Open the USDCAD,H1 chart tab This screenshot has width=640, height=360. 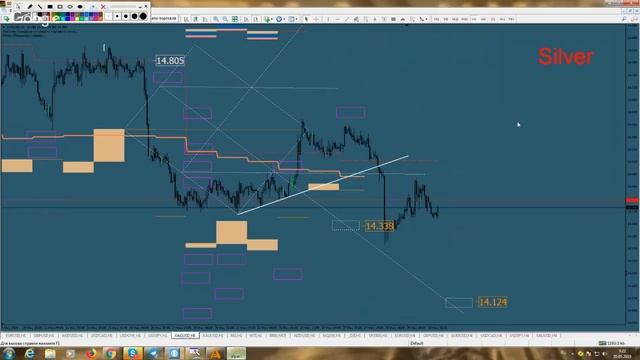[101, 336]
